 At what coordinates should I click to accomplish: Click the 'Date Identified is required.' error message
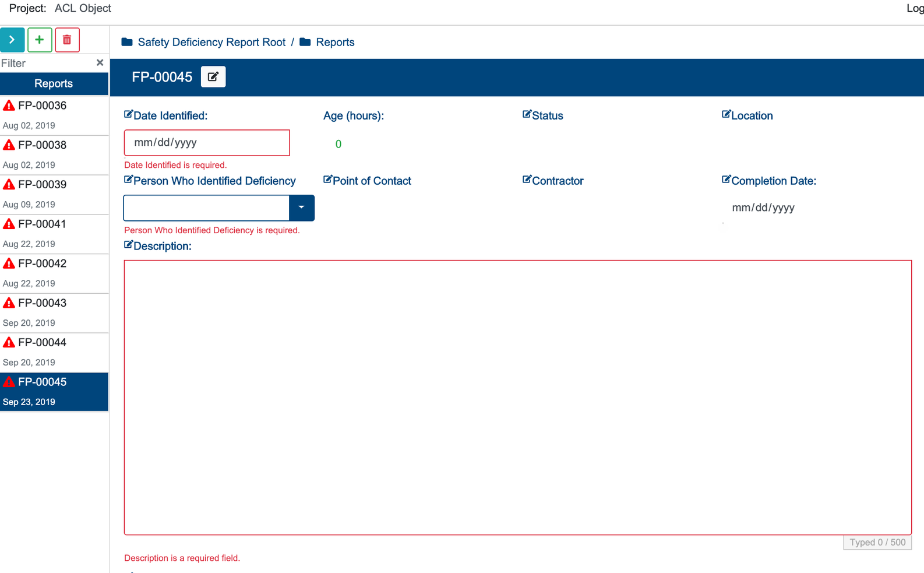click(175, 165)
